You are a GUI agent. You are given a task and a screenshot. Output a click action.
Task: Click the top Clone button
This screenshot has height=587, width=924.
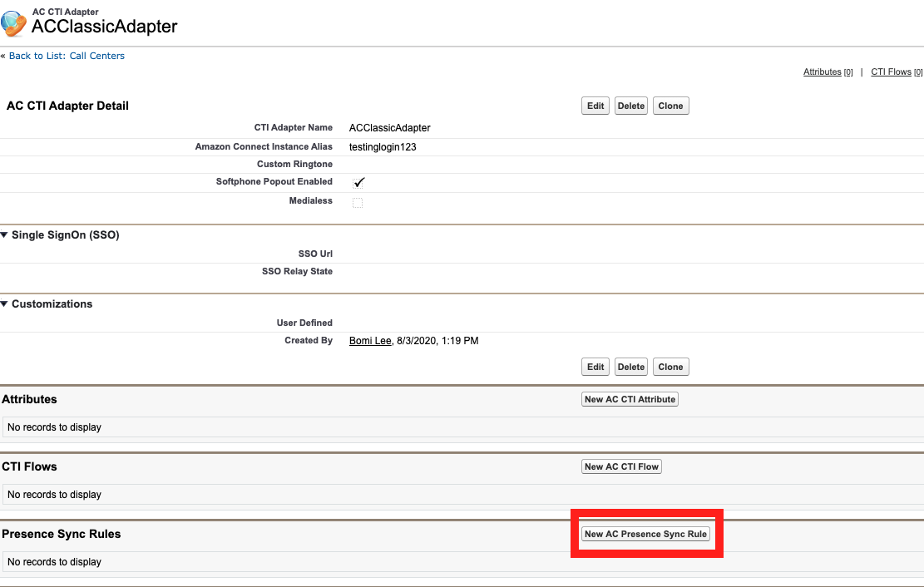670,106
